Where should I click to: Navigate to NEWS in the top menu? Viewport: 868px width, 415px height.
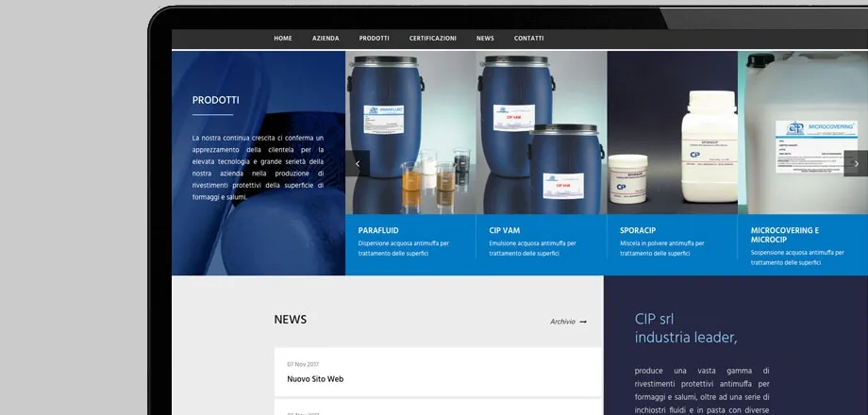pos(485,39)
